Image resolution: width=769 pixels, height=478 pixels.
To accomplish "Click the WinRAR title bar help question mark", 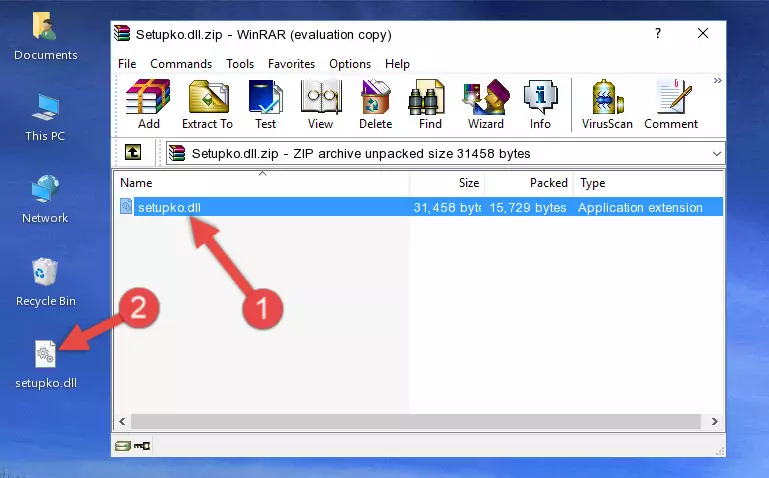I will 658,34.
